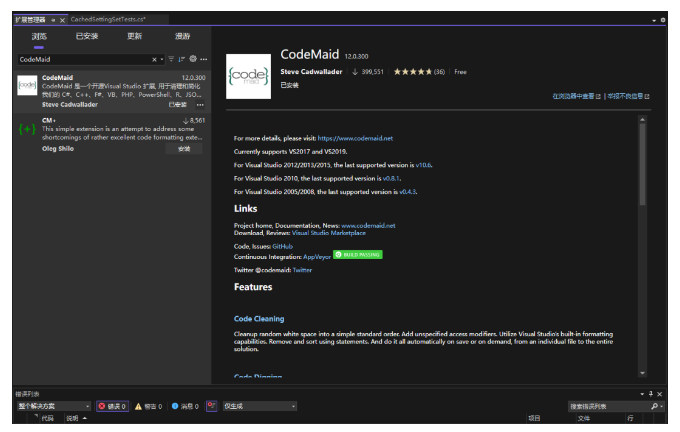Click the Oleg Shilo author name
Viewport: 680px width, 432px height.
point(58,149)
